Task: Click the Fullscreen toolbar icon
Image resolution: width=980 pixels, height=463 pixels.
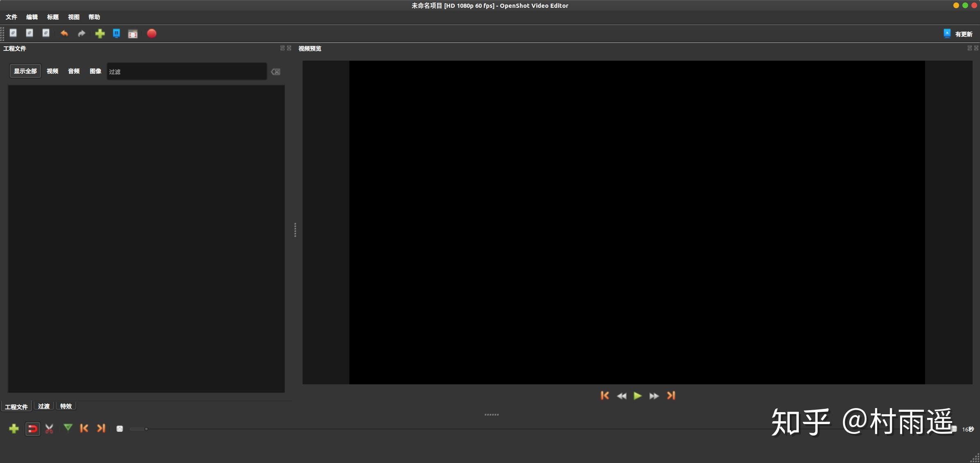Action: click(133, 34)
